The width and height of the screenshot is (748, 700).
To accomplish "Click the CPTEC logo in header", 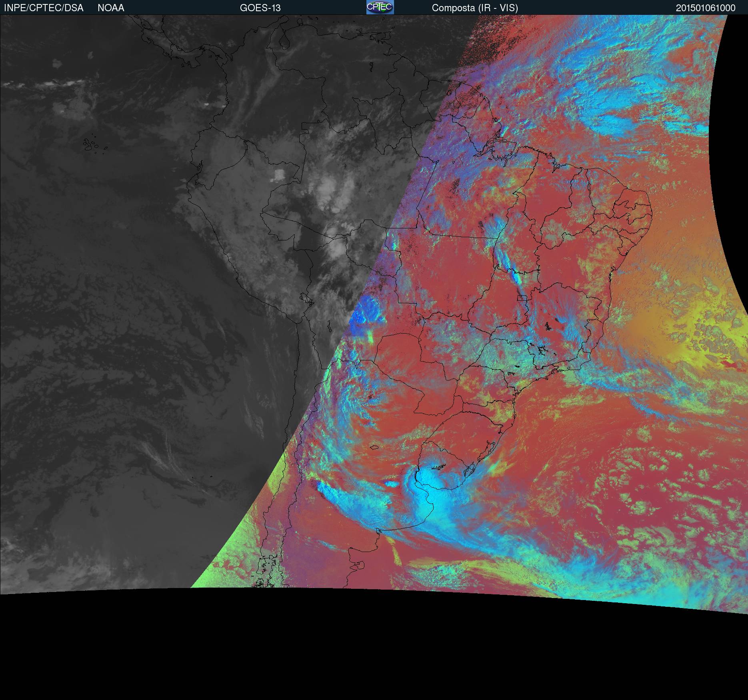I will point(380,7).
